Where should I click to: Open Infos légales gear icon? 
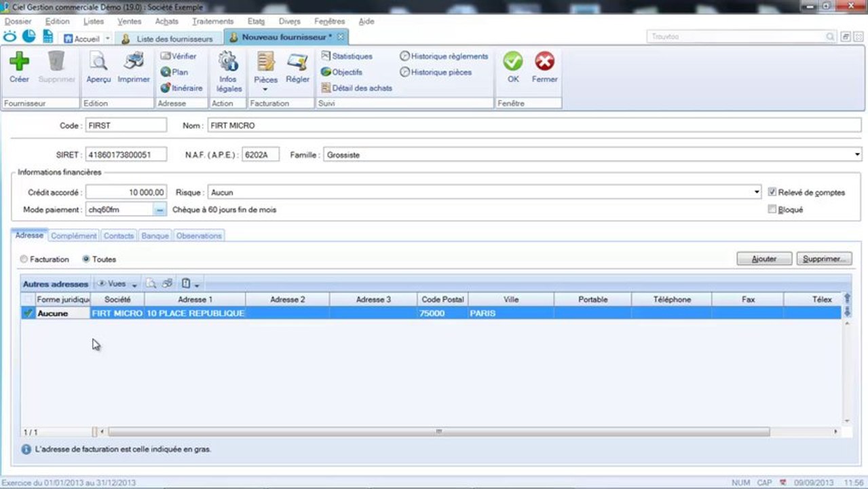point(229,62)
